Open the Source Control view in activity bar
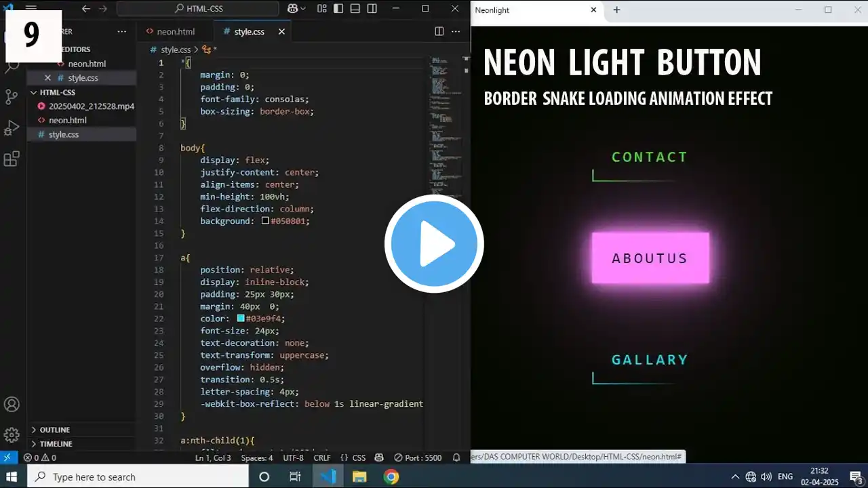This screenshot has height=488, width=868. pyautogui.click(x=12, y=96)
